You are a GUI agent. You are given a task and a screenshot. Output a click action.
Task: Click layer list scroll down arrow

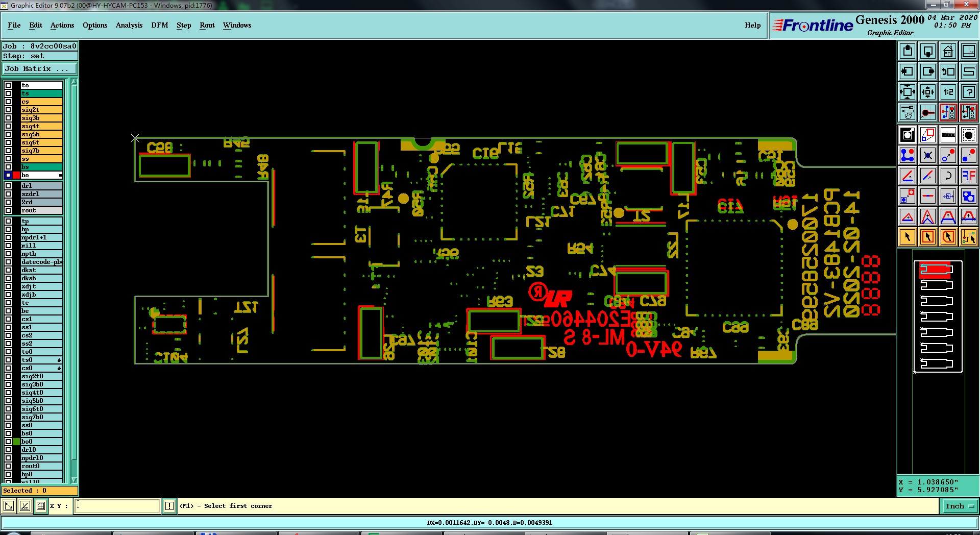coord(75,480)
